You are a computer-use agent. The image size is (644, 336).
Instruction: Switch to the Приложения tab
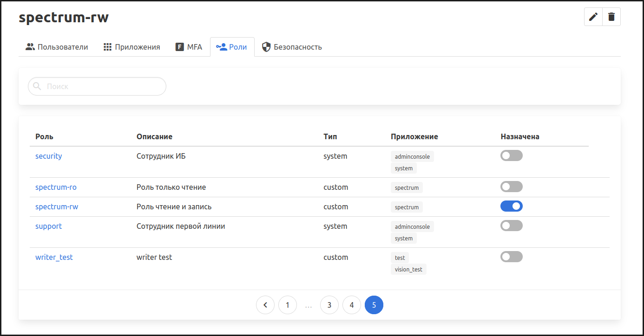click(131, 47)
